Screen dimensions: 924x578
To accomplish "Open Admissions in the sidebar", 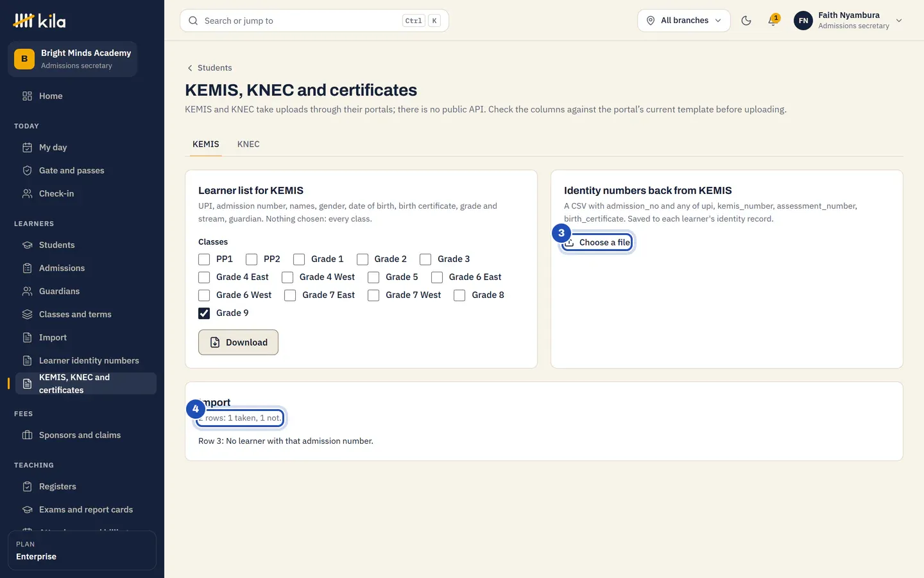I will tap(85, 268).
